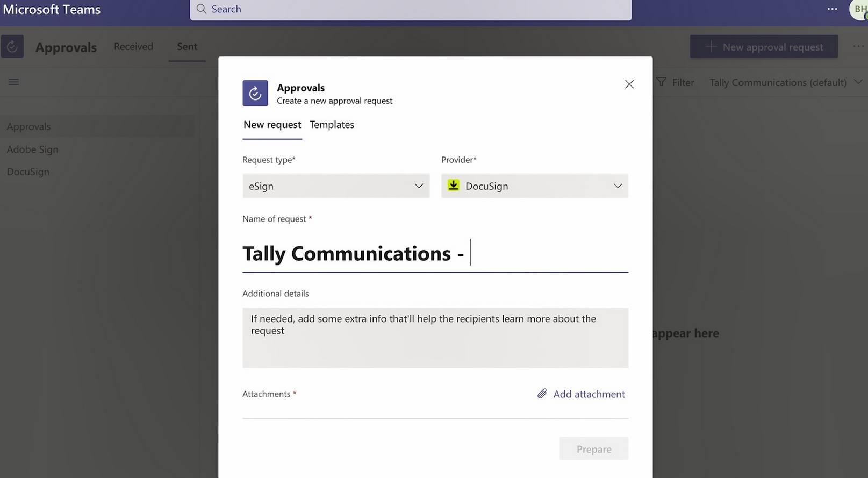Switch to the Received tab
This screenshot has width=868, height=478.
coord(133,47)
